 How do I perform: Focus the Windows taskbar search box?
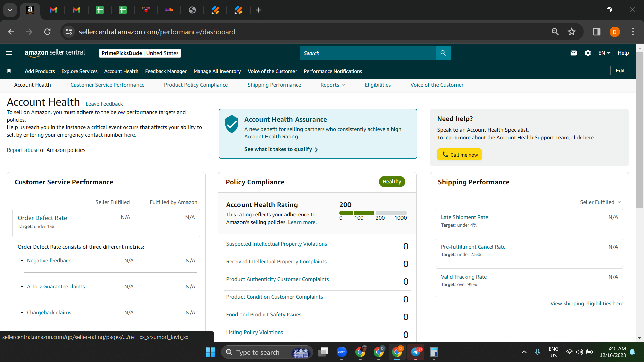(x=267, y=352)
